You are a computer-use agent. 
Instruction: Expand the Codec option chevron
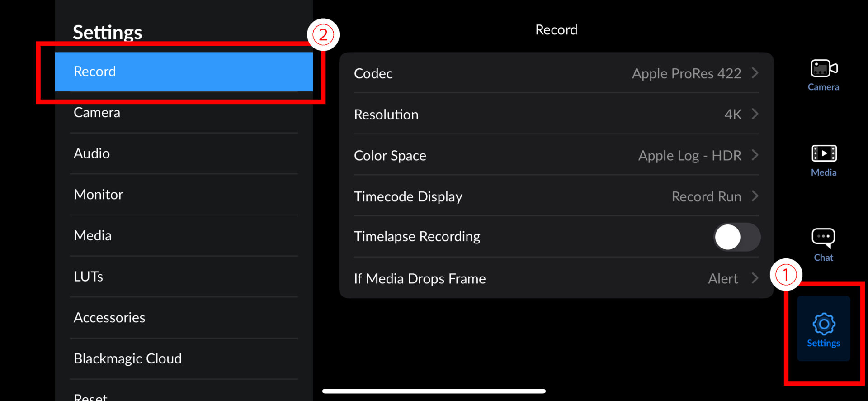tap(755, 73)
